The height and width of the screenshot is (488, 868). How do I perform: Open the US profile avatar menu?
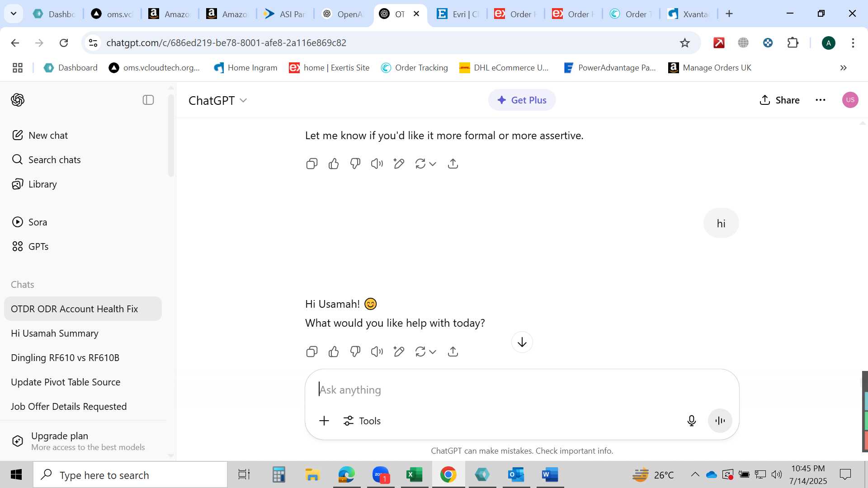pyautogui.click(x=850, y=100)
